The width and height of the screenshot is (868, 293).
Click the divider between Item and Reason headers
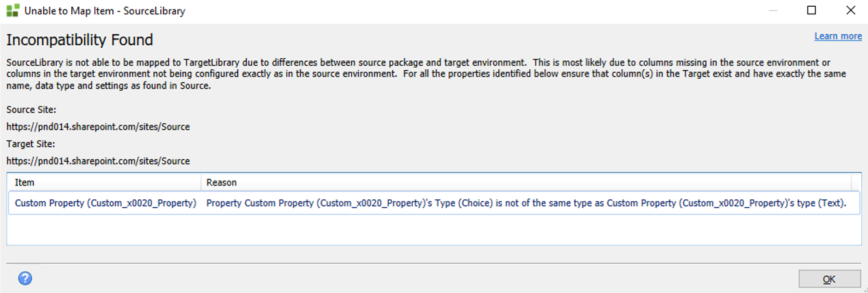pyautogui.click(x=201, y=183)
